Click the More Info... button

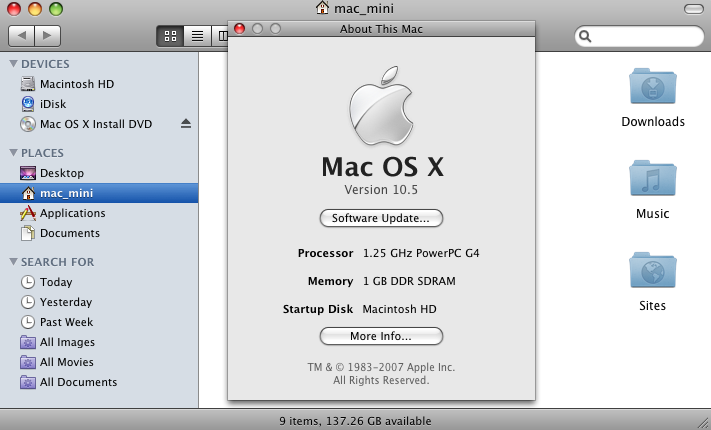click(x=381, y=336)
